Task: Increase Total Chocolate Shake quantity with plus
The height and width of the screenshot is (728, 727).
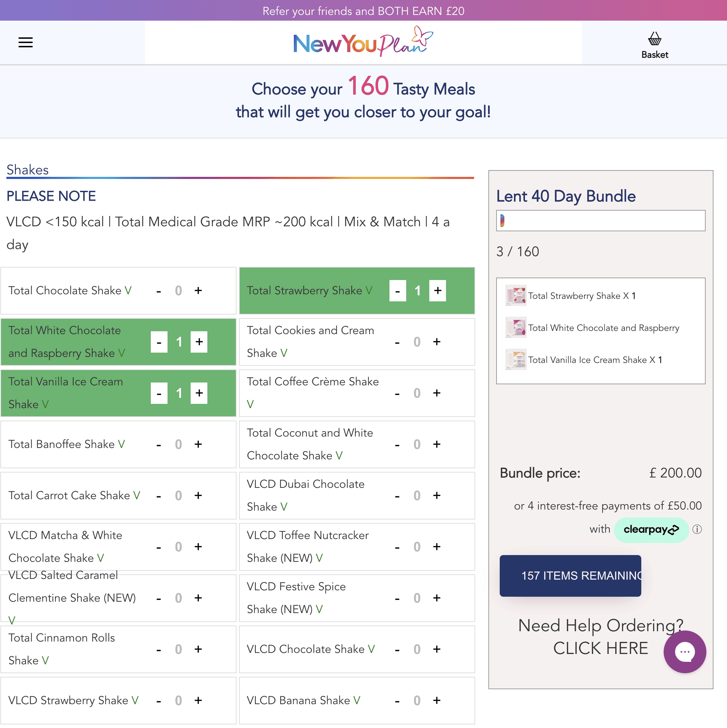Action: (x=198, y=290)
